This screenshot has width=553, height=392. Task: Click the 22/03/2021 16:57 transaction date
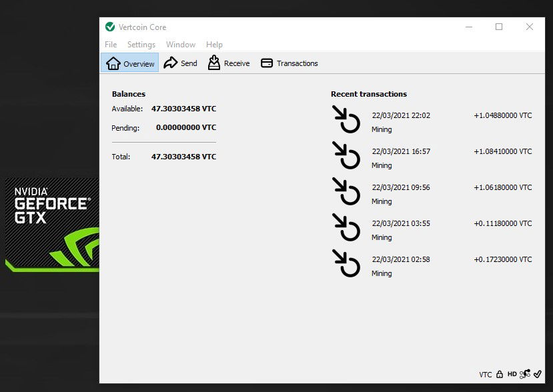401,151
